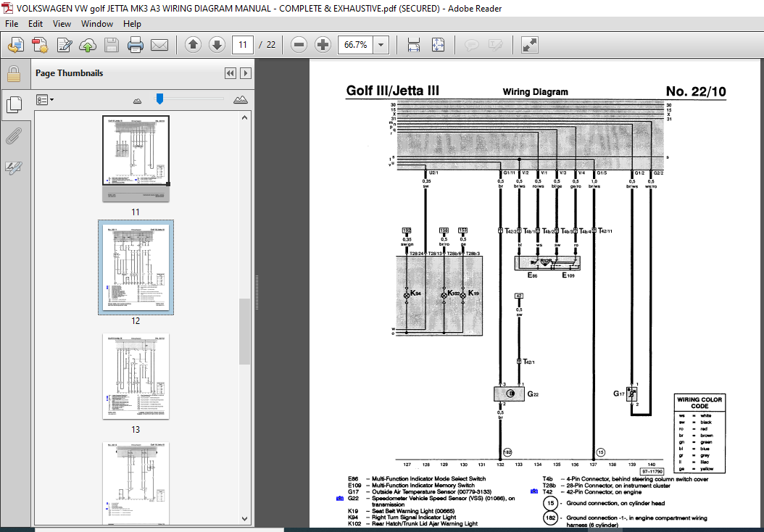Click the highlight text icon
Image resolution: width=764 pixels, height=532 pixels.
click(x=495, y=46)
